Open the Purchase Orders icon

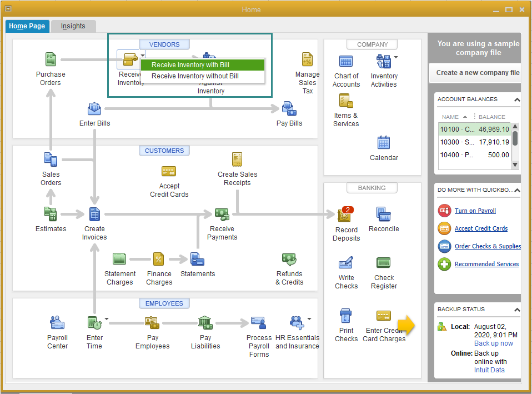[51, 60]
